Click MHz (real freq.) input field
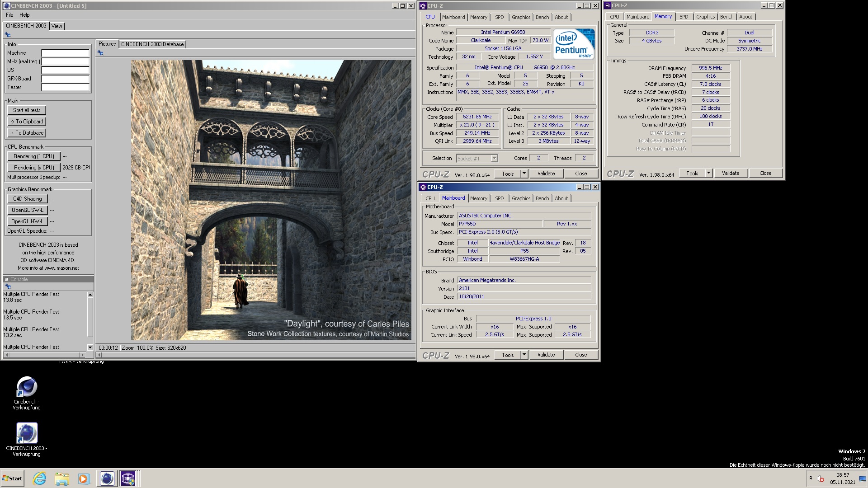 click(66, 61)
